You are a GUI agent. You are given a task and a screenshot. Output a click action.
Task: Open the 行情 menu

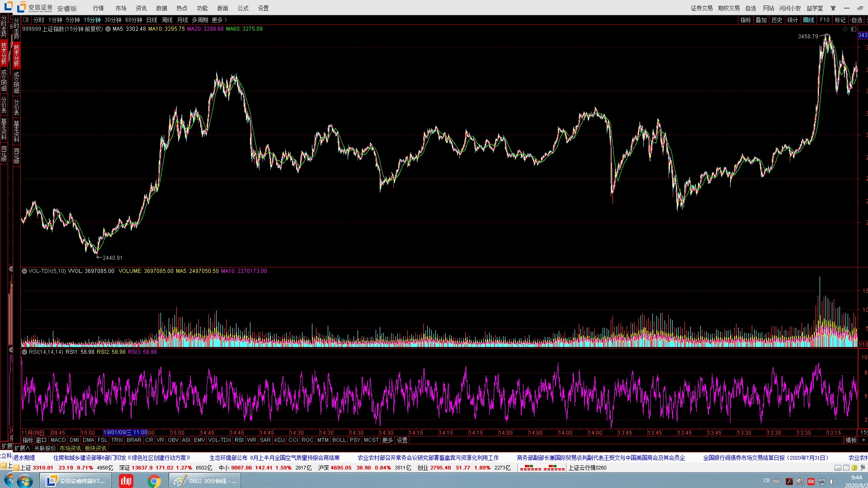click(98, 8)
